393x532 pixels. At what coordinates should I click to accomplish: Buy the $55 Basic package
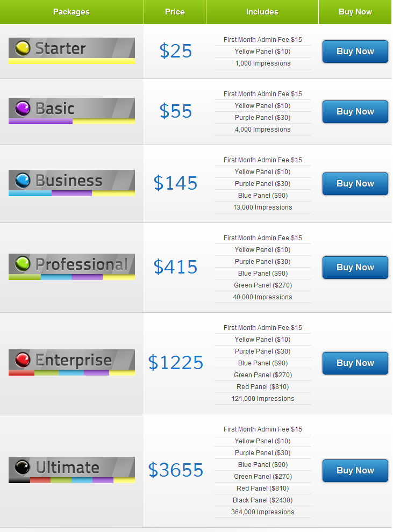pyautogui.click(x=355, y=112)
